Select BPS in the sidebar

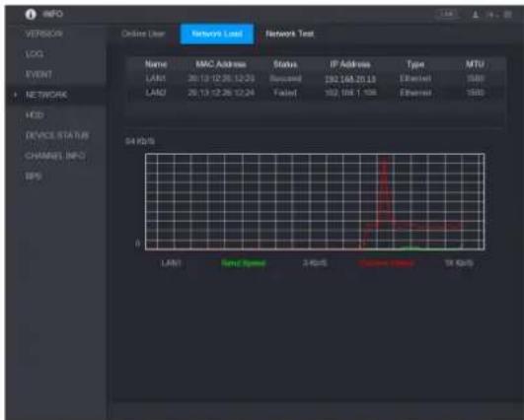pos(34,176)
